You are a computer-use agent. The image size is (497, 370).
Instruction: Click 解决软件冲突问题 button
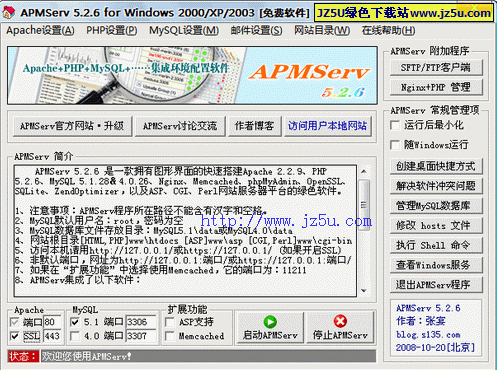point(436,186)
